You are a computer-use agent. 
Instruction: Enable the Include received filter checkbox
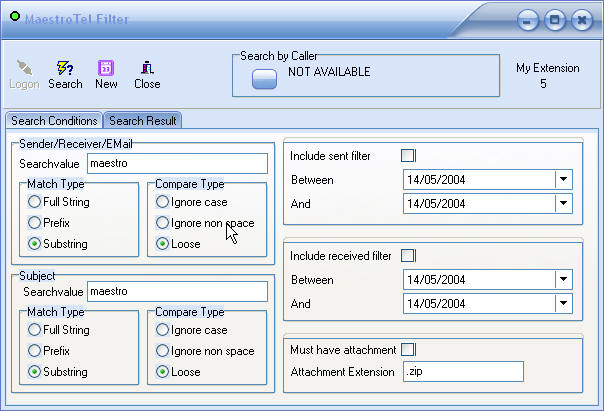[x=408, y=255]
